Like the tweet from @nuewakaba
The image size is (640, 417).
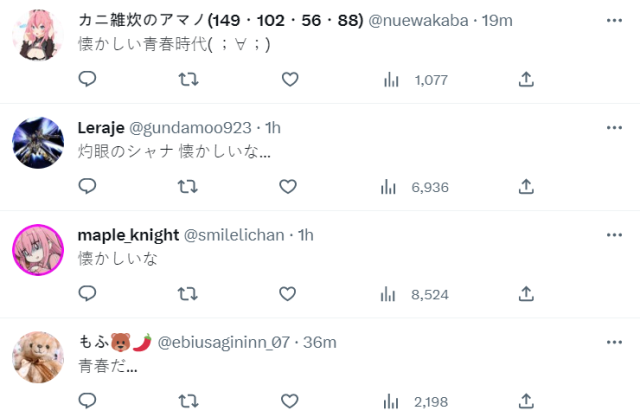pos(290,79)
